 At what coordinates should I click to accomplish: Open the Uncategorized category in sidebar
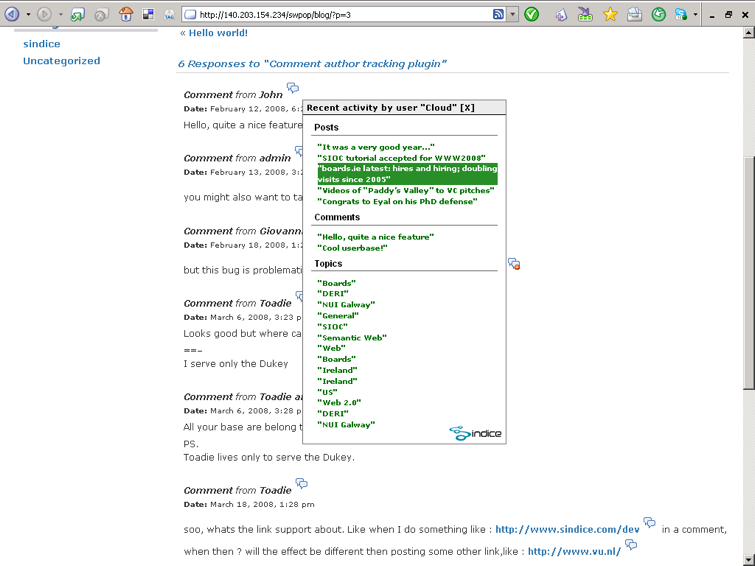[62, 61]
